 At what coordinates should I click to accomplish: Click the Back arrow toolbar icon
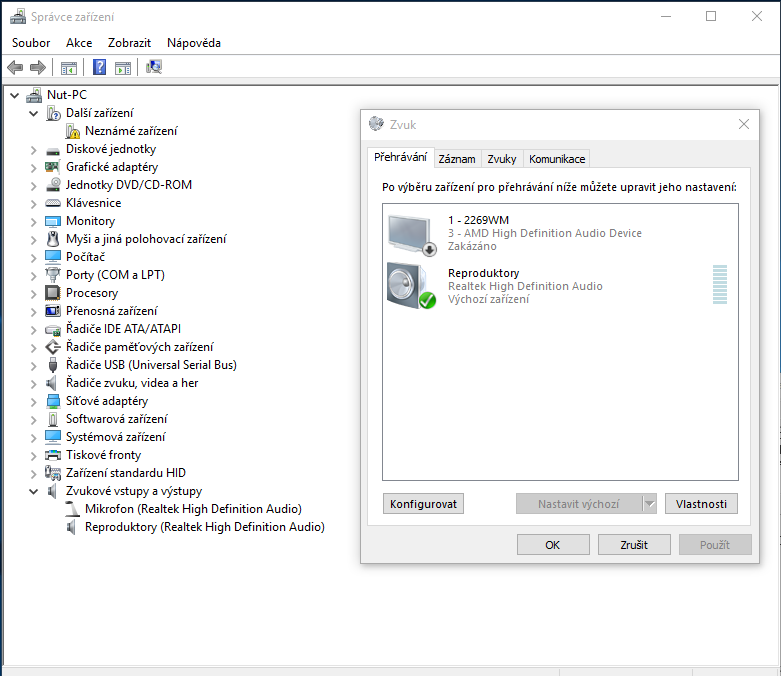click(x=15, y=67)
